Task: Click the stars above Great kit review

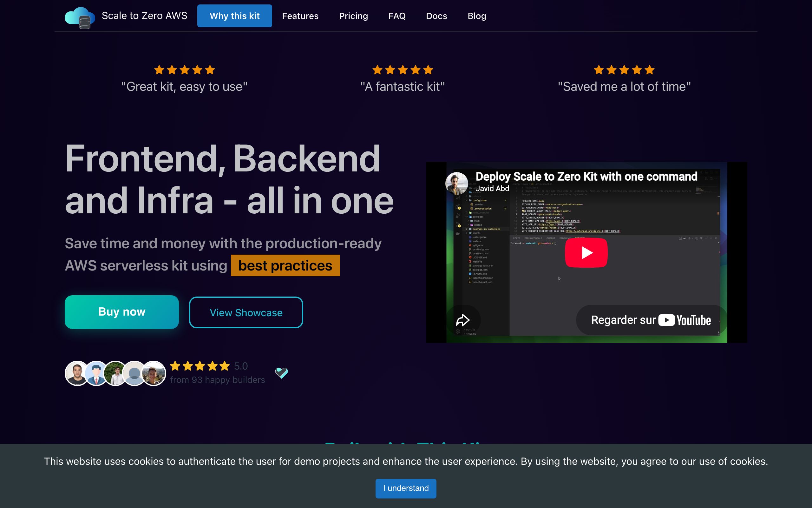Action: 185,70
